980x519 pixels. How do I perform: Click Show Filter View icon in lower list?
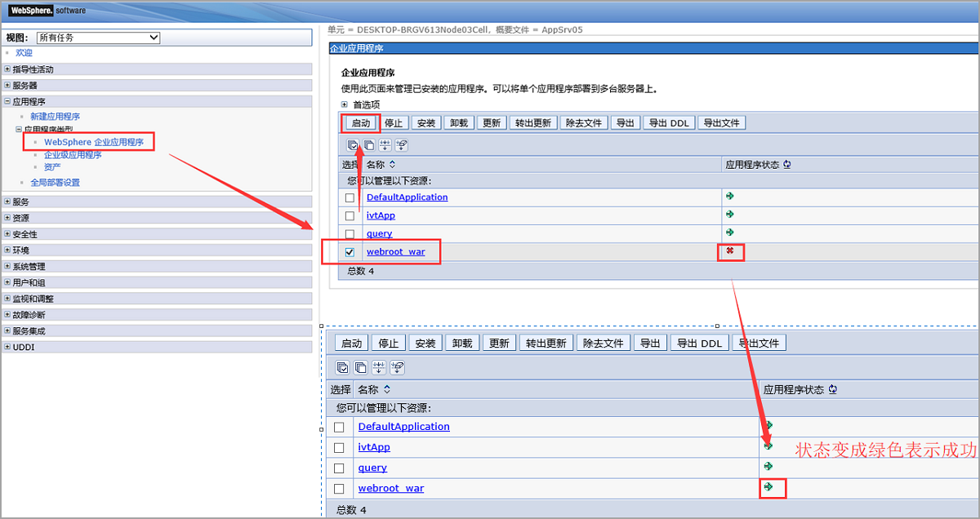point(379,367)
